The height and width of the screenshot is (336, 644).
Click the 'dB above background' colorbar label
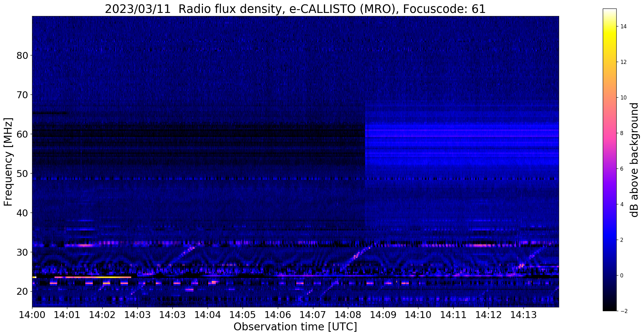click(635, 160)
